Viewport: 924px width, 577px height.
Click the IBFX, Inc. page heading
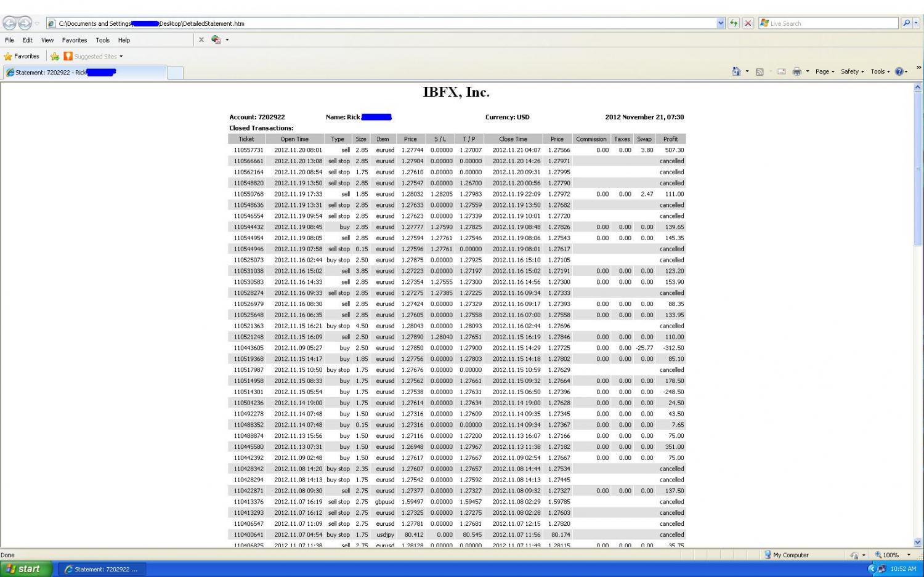pos(456,92)
